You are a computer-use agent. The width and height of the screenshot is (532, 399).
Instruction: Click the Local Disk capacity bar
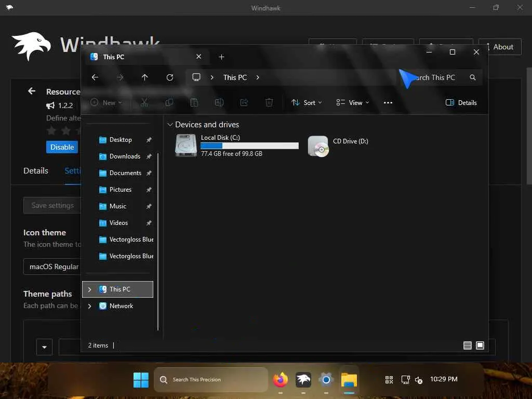click(249, 145)
